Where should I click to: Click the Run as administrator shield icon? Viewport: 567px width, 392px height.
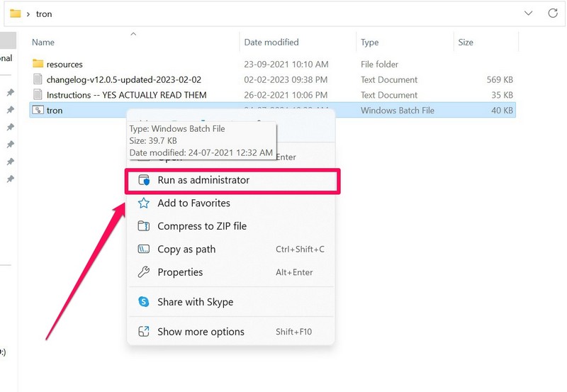click(x=144, y=181)
